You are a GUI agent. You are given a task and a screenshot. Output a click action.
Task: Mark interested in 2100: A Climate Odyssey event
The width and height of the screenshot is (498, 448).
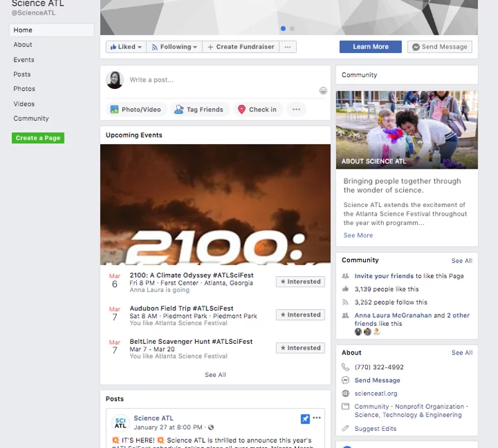(x=300, y=281)
